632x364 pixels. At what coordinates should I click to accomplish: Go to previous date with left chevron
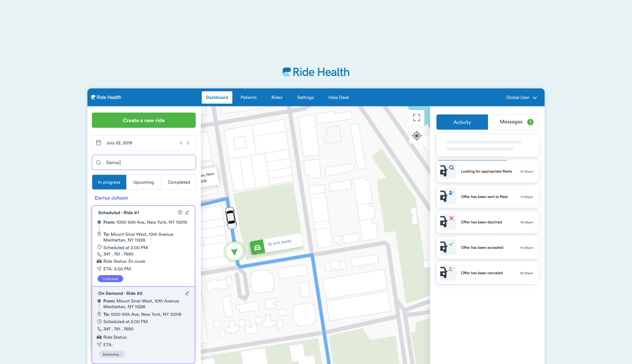(181, 143)
